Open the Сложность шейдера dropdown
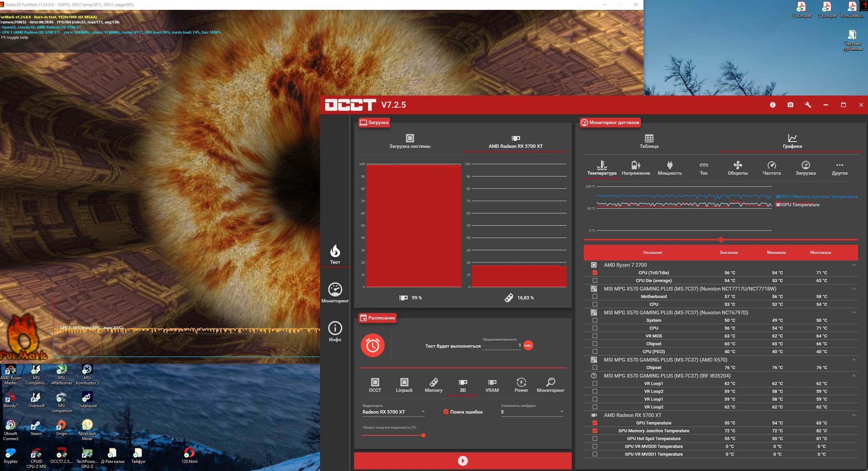Viewport: 868px width, 471px height. 532,412
